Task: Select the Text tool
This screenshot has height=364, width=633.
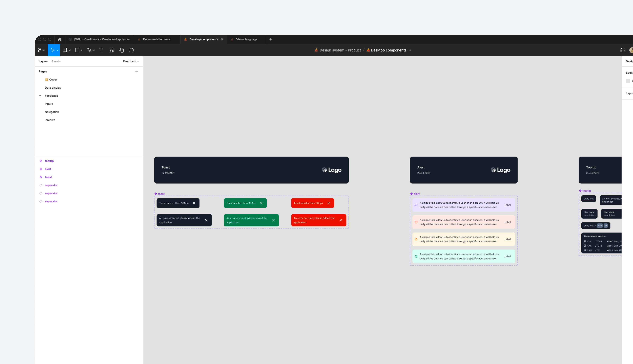Action: 101,50
